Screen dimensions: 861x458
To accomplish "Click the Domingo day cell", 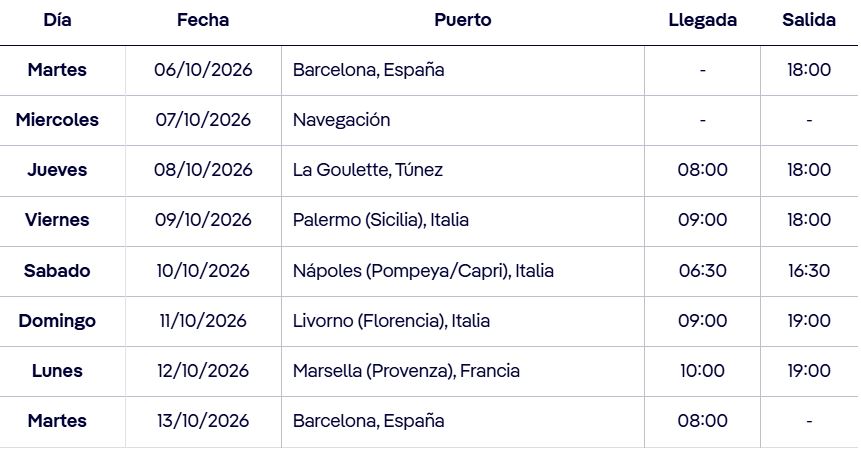I will click(57, 321).
